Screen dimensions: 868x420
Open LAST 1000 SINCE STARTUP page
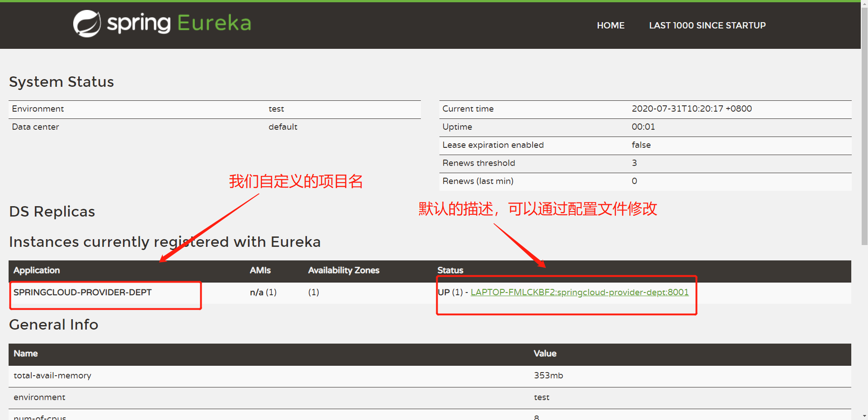click(x=707, y=26)
